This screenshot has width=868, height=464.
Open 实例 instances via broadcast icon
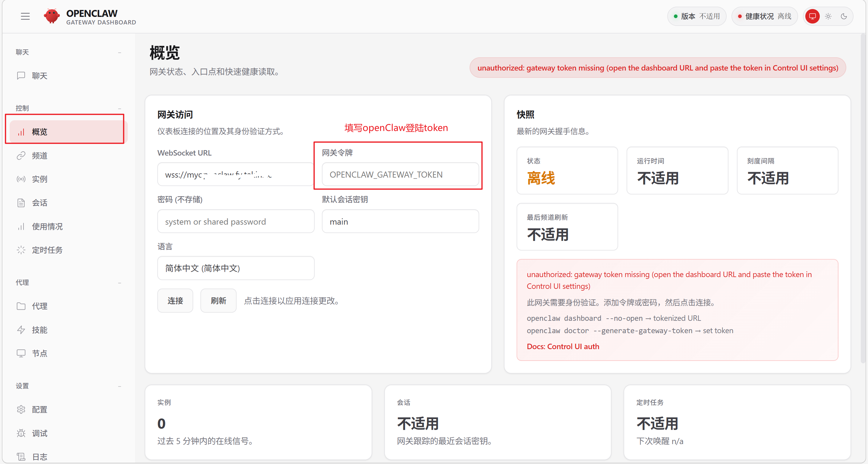(21, 179)
